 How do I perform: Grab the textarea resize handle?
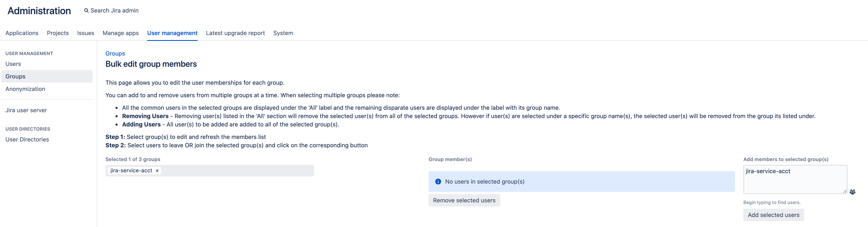[844, 191]
